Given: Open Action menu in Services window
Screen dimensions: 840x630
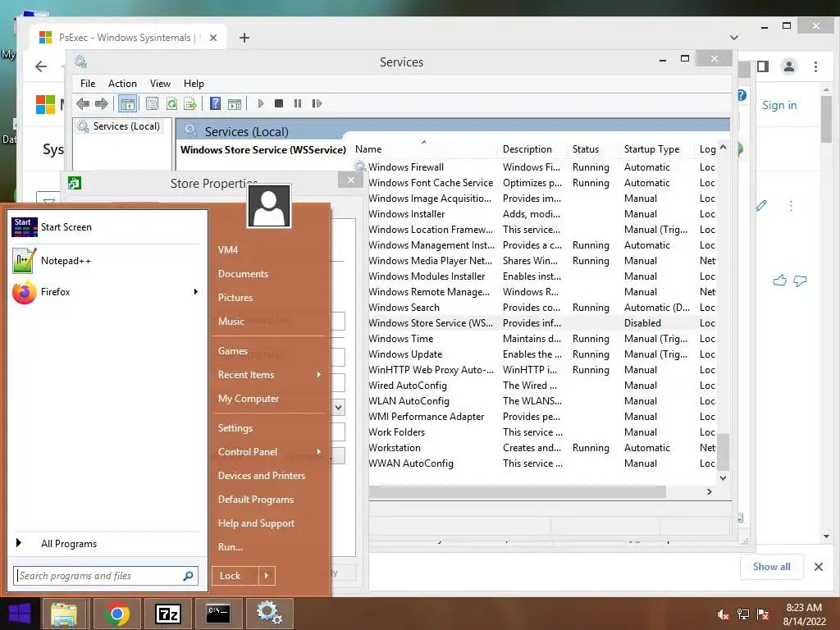Looking at the screenshot, I should coord(122,84).
